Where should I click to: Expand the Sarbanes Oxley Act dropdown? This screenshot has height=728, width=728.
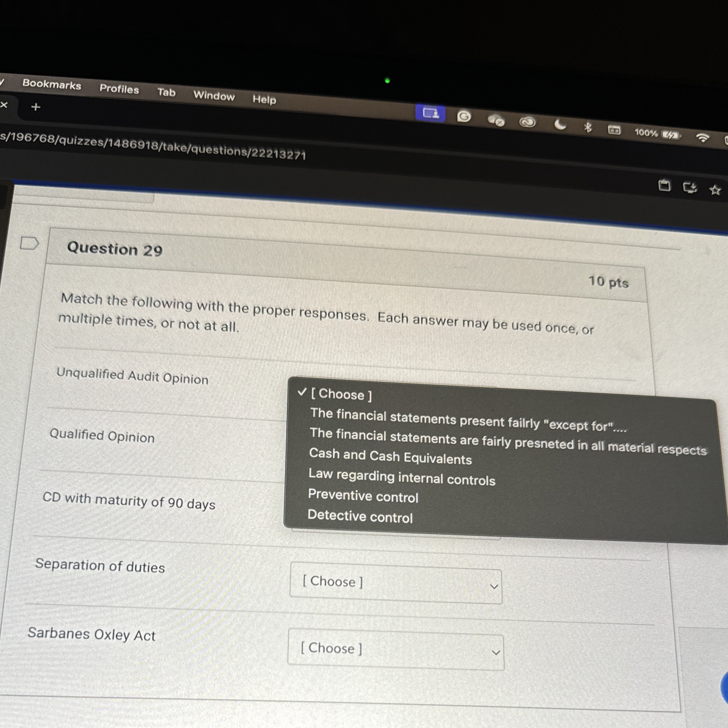pos(396,649)
